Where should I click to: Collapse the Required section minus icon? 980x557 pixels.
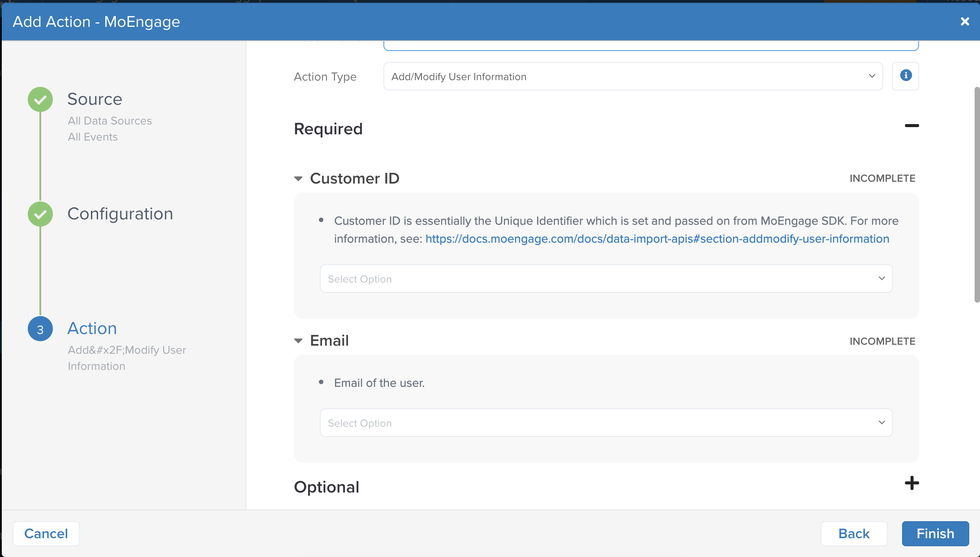911,126
